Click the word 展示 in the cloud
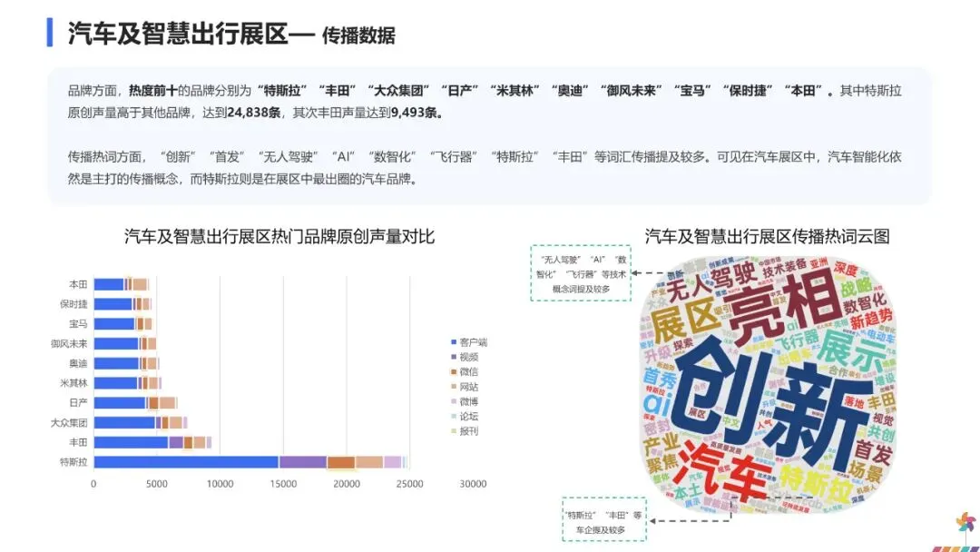 click(x=850, y=351)
